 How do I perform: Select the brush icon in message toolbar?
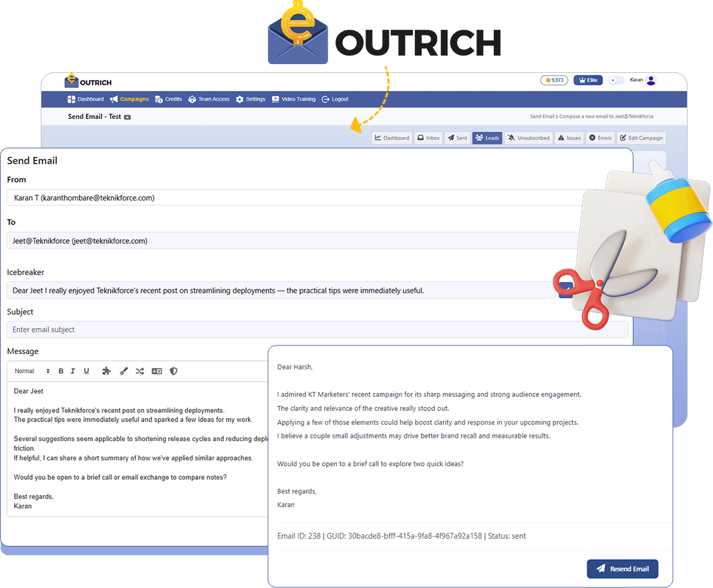pyautogui.click(x=123, y=372)
